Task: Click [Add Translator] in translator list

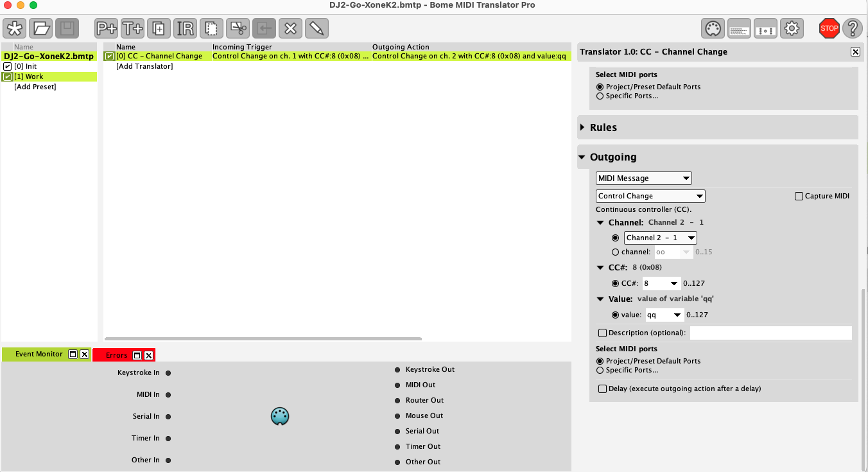Action: coord(144,66)
